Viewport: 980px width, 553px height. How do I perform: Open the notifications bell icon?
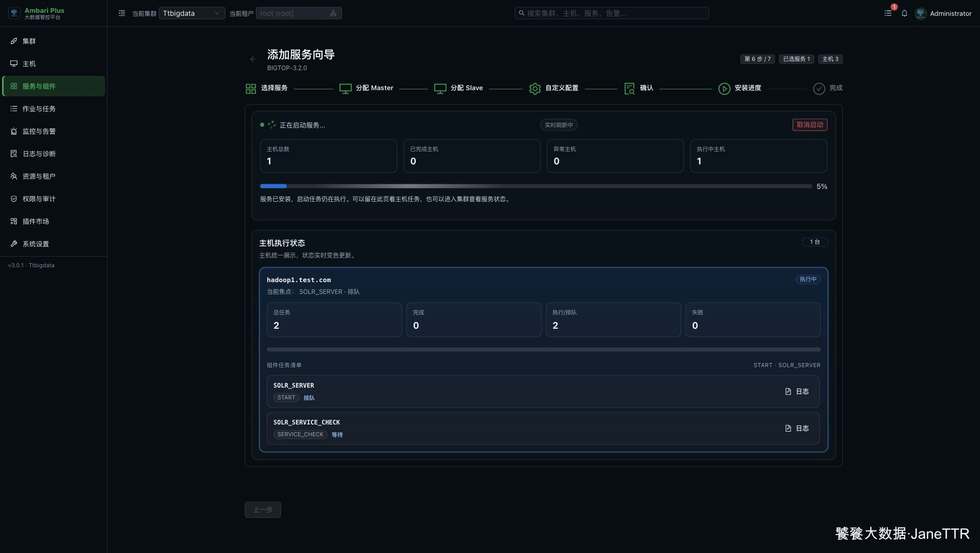904,13
